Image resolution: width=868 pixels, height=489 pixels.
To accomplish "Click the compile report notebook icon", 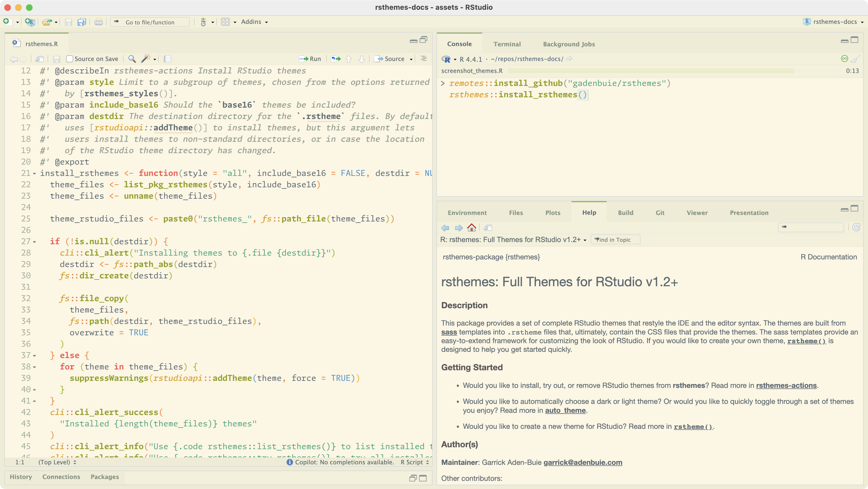I will [x=168, y=59].
